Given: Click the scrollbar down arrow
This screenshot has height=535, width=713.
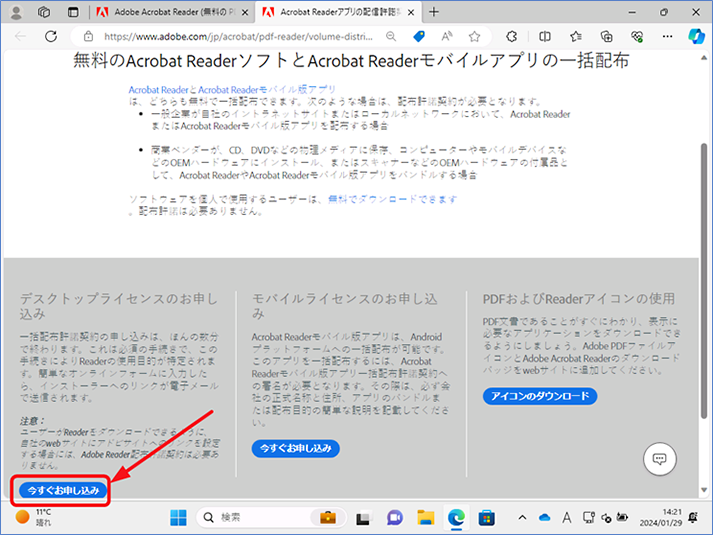Looking at the screenshot, I should pos(704,490).
